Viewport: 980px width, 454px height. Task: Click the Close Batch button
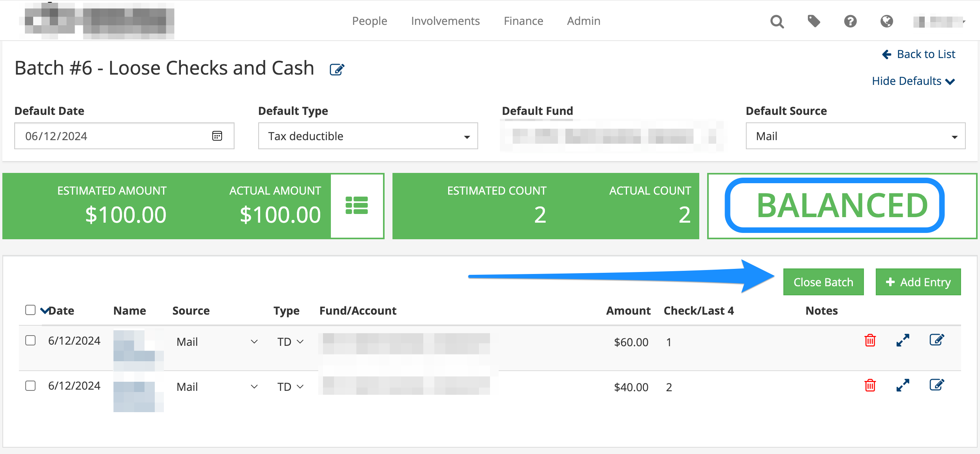(x=823, y=282)
